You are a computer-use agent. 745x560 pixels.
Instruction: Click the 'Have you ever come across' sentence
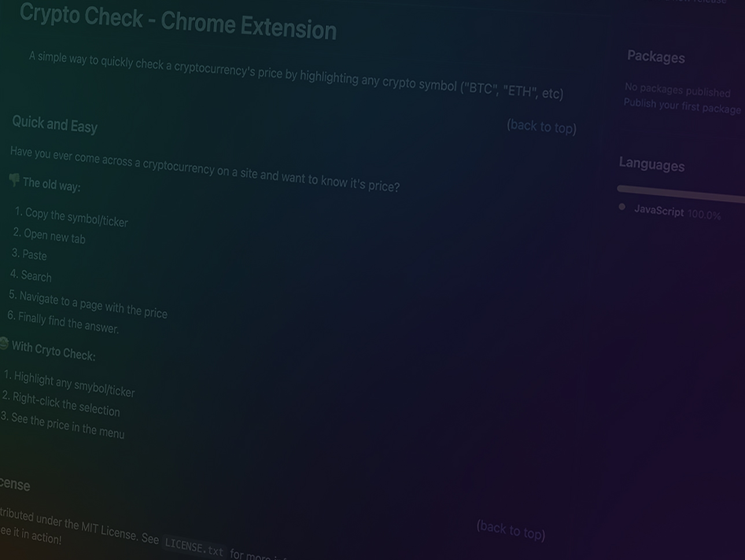205,169
